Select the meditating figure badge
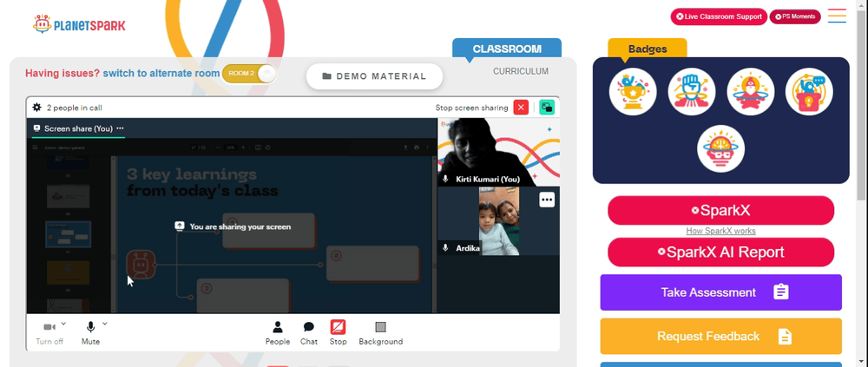The image size is (868, 367). (x=750, y=92)
